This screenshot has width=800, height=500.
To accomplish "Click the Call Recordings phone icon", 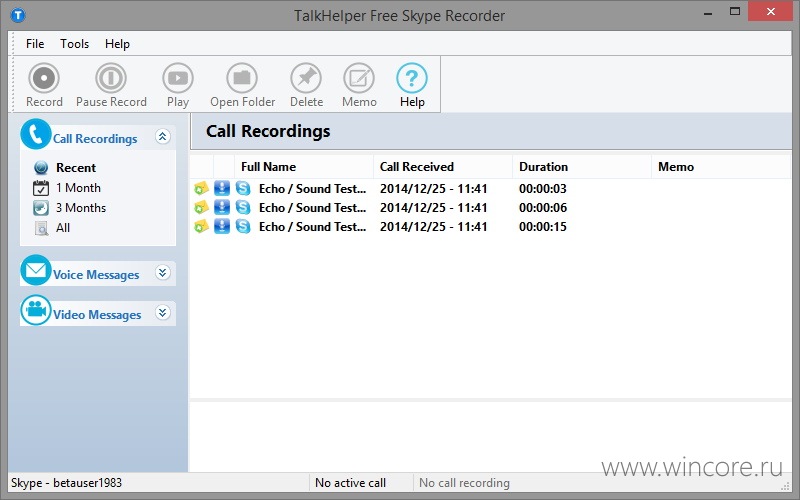I will coord(36,135).
